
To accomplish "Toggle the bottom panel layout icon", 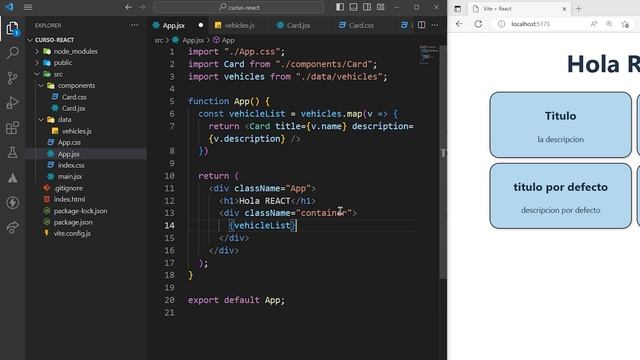I will 353,7.
